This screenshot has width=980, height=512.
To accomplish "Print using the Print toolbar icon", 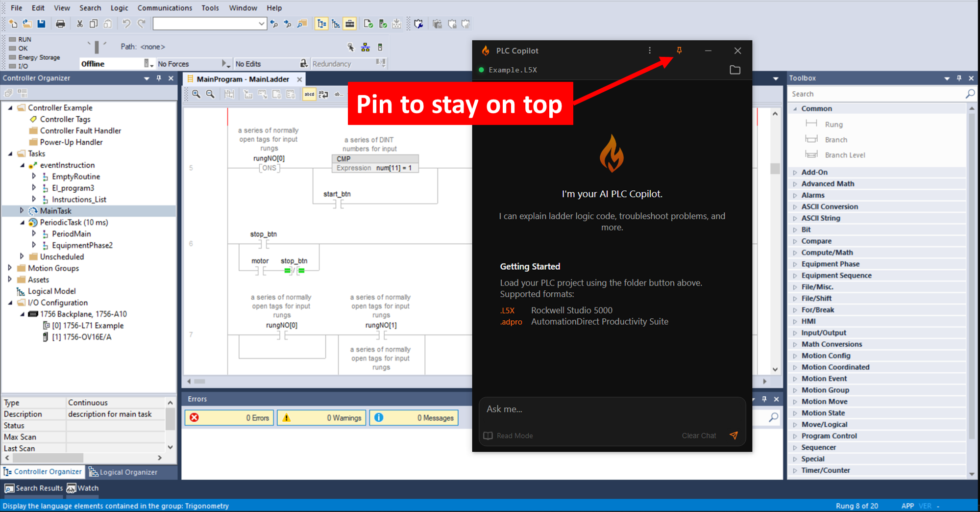I will tap(61, 23).
